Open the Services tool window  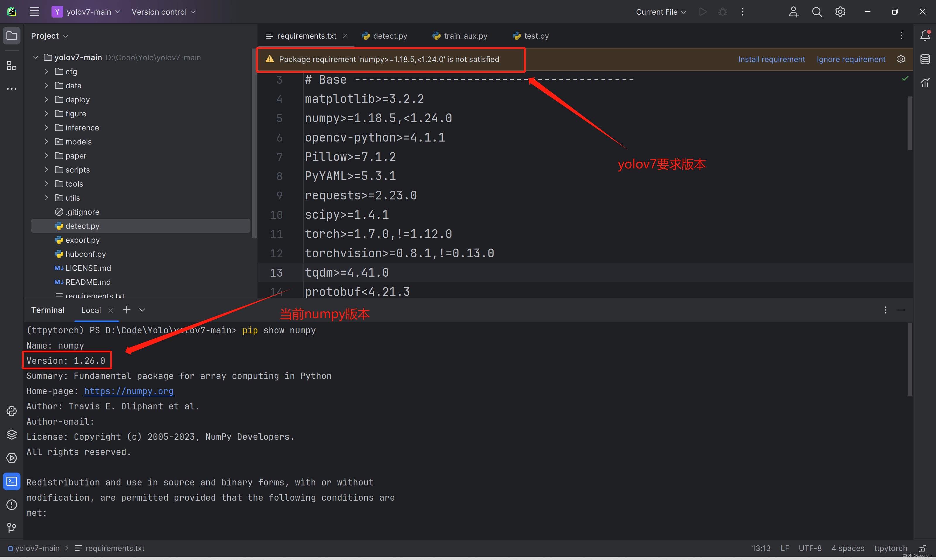pyautogui.click(x=12, y=458)
